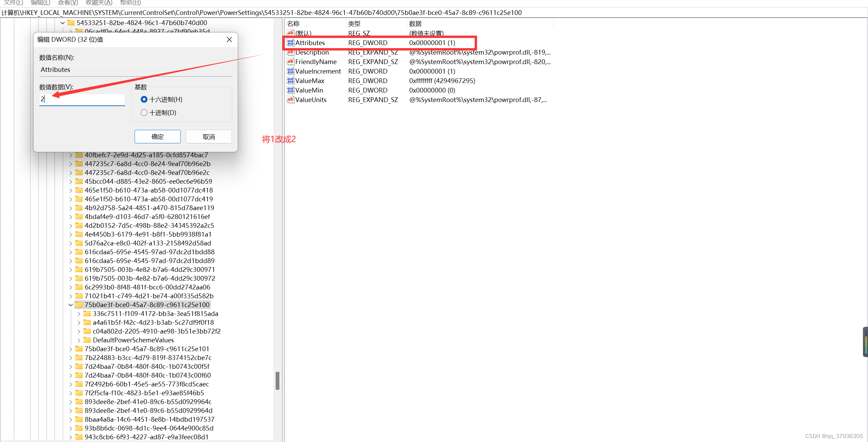868x442 pixels.
Task: Expand the 336c7511-f109-4172-bb3a-3ea51f815ada subkey
Action: pyautogui.click(x=79, y=314)
